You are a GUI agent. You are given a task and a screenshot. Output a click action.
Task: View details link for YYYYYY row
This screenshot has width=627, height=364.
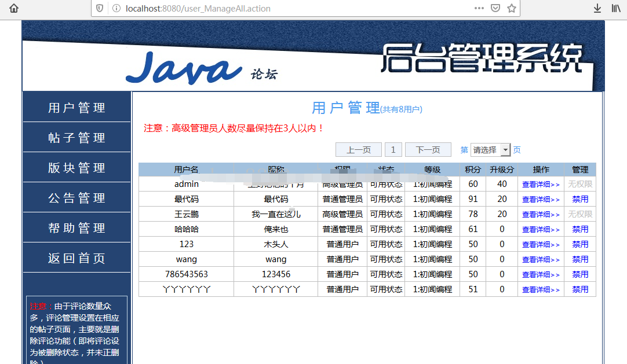541,289
